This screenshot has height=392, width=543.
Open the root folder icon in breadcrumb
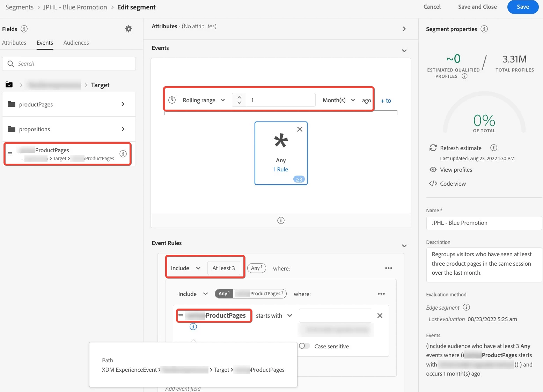(x=9, y=85)
